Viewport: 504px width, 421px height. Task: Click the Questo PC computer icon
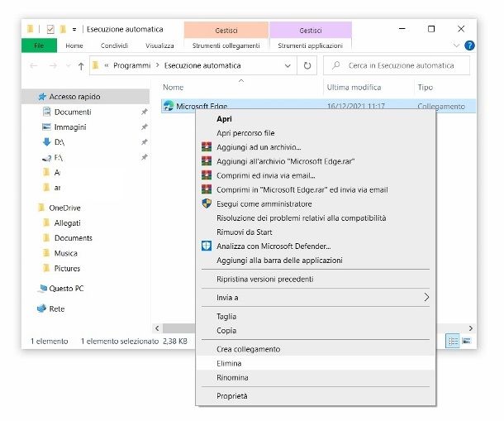tap(42, 289)
